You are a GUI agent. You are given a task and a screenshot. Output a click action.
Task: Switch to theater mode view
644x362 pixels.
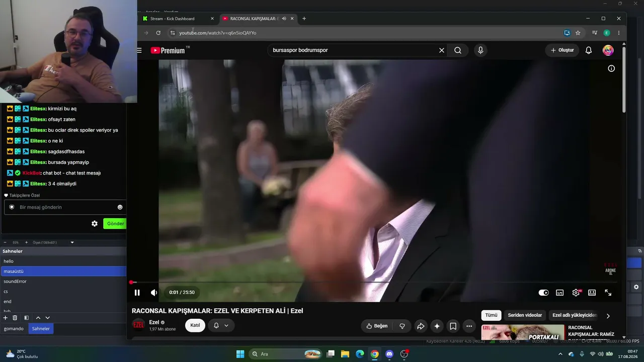click(x=592, y=293)
